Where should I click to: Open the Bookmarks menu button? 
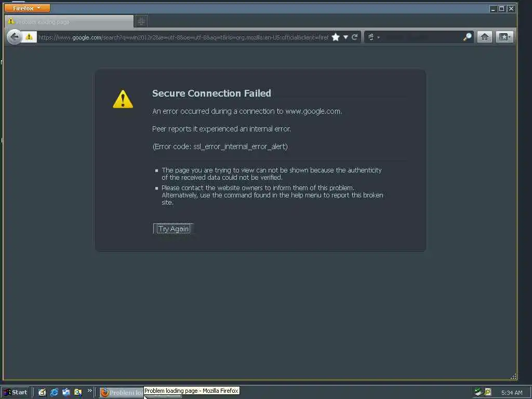point(504,37)
